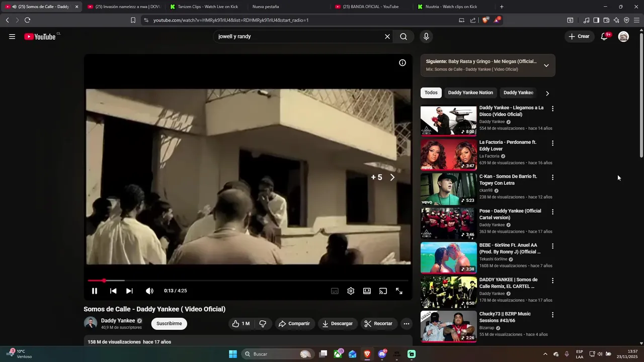Open Windows Start menu
This screenshot has height=362, width=644.
(x=233, y=354)
